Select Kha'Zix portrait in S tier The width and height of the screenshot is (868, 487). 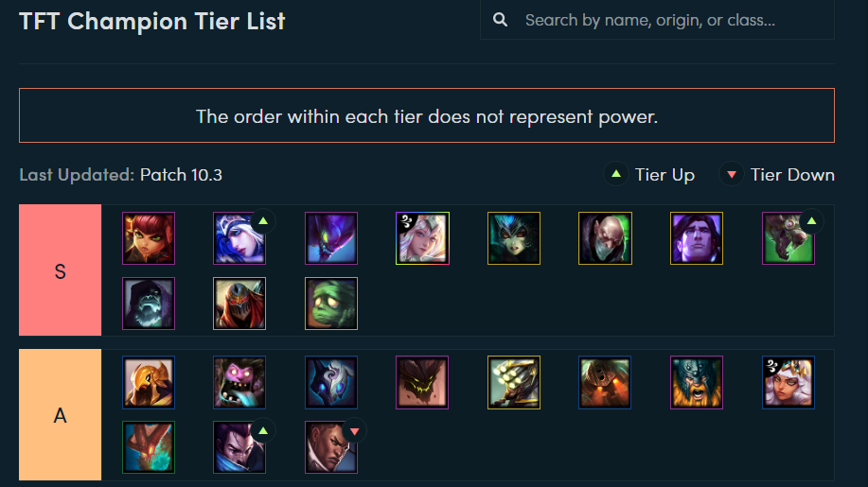click(x=331, y=238)
